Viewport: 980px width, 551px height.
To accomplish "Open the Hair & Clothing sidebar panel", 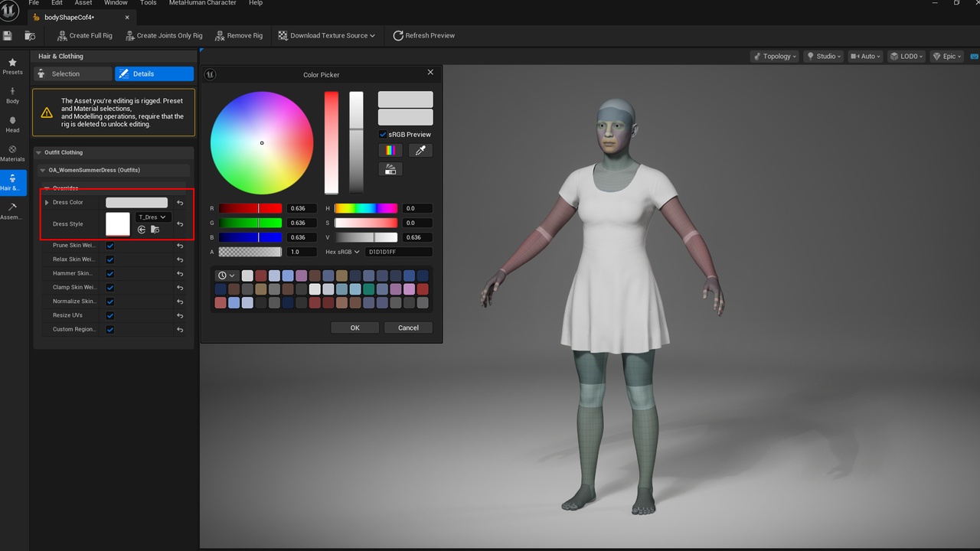I will click(12, 183).
